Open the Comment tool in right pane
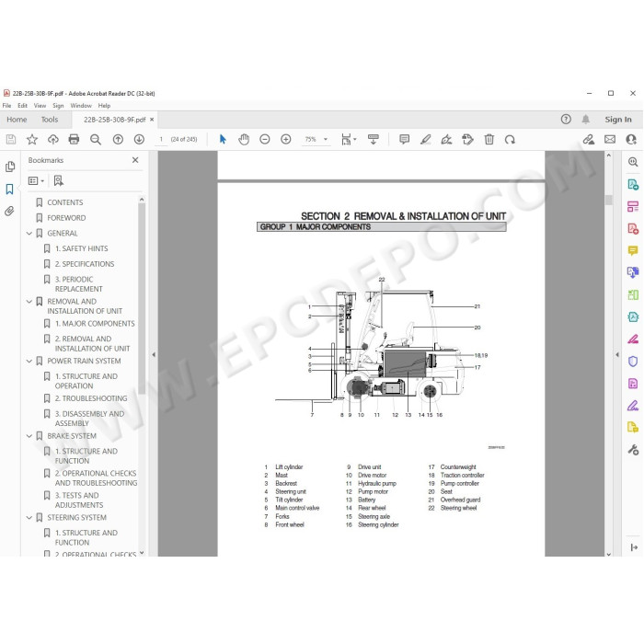The image size is (644, 644). [633, 250]
